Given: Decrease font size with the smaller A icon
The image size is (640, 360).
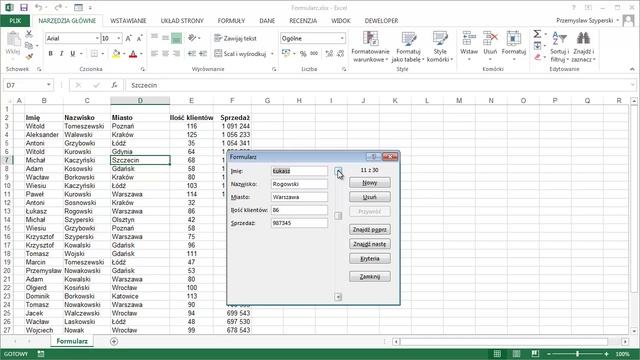Looking at the screenshot, I should point(139,38).
